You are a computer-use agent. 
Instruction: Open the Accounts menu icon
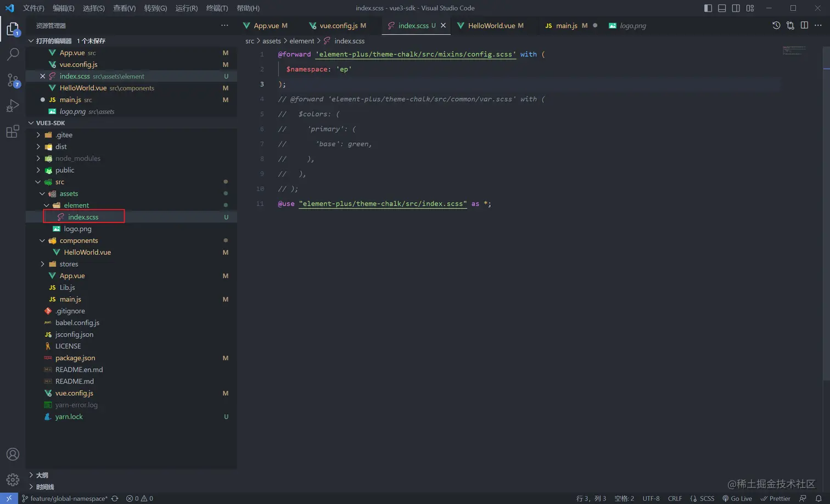[13, 454]
